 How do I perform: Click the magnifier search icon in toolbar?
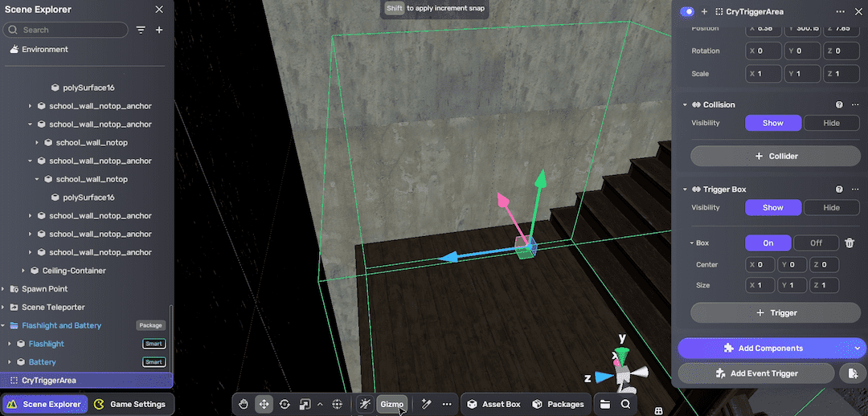coord(625,405)
